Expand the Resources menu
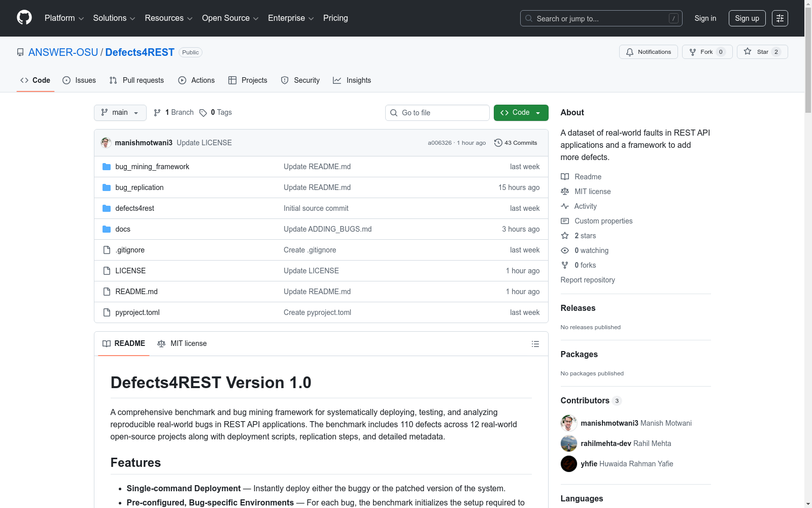This screenshot has height=508, width=812. (x=168, y=18)
